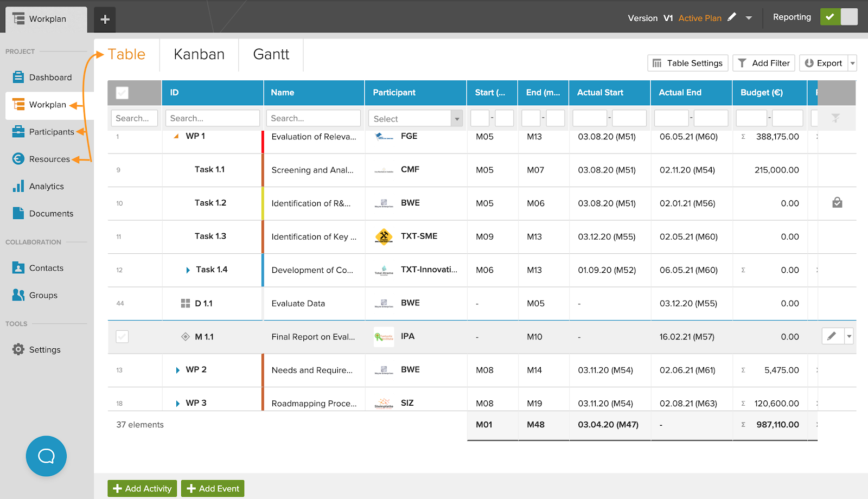Sort by the Actual Start column header

(610, 93)
